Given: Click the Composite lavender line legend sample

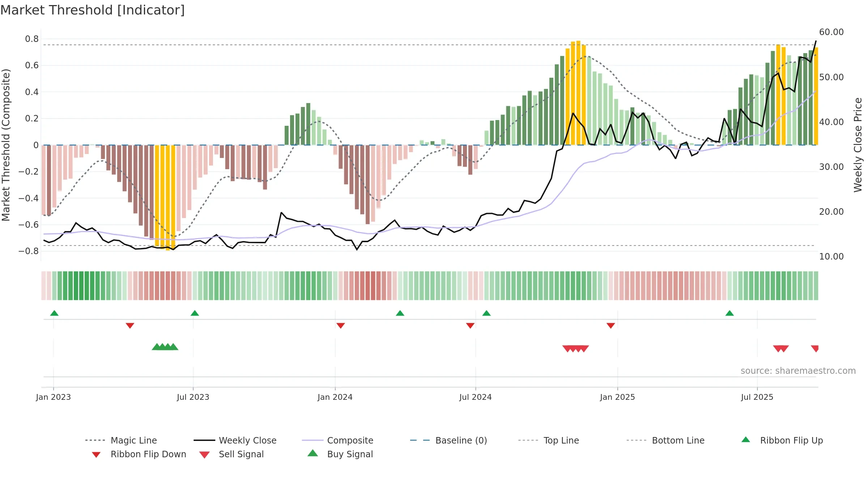Looking at the screenshot, I should pos(312,440).
